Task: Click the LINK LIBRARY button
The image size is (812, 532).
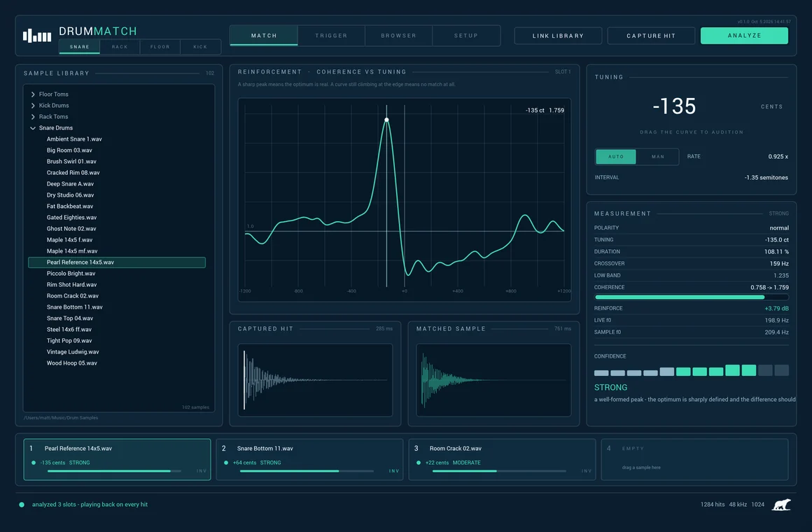Action: point(558,36)
